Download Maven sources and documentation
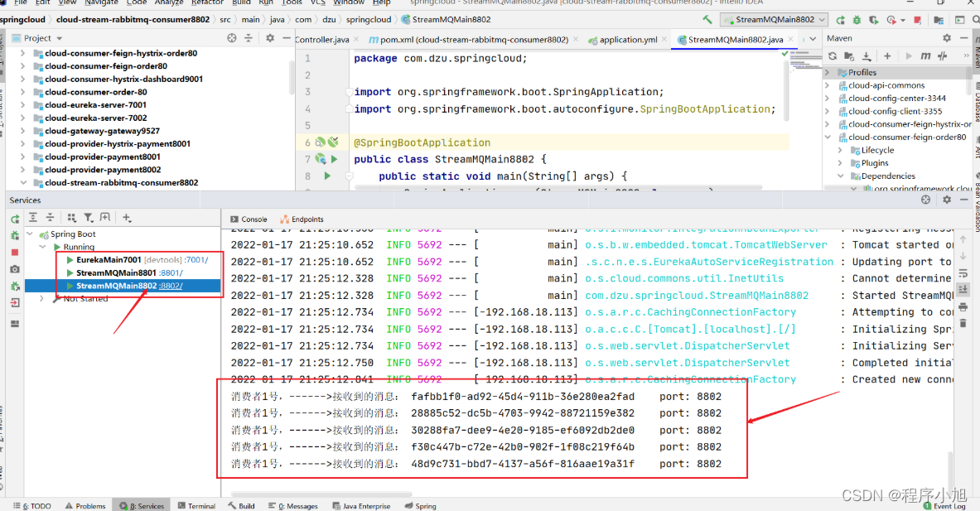This screenshot has width=980, height=511. tap(867, 56)
